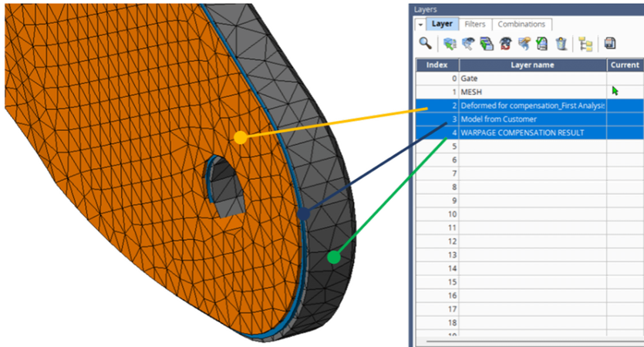
Task: Sort by the Index column header
Action: pyautogui.click(x=437, y=65)
